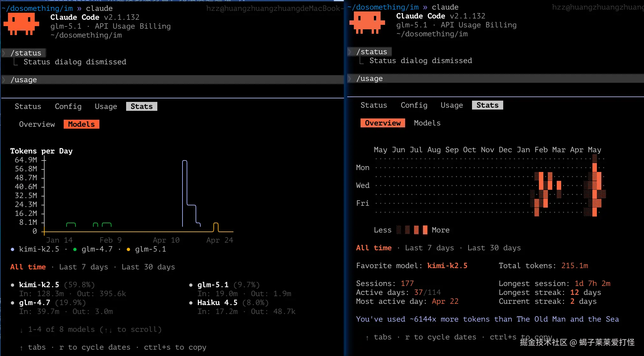Click the Claude Code mascot in right pane

(367, 23)
